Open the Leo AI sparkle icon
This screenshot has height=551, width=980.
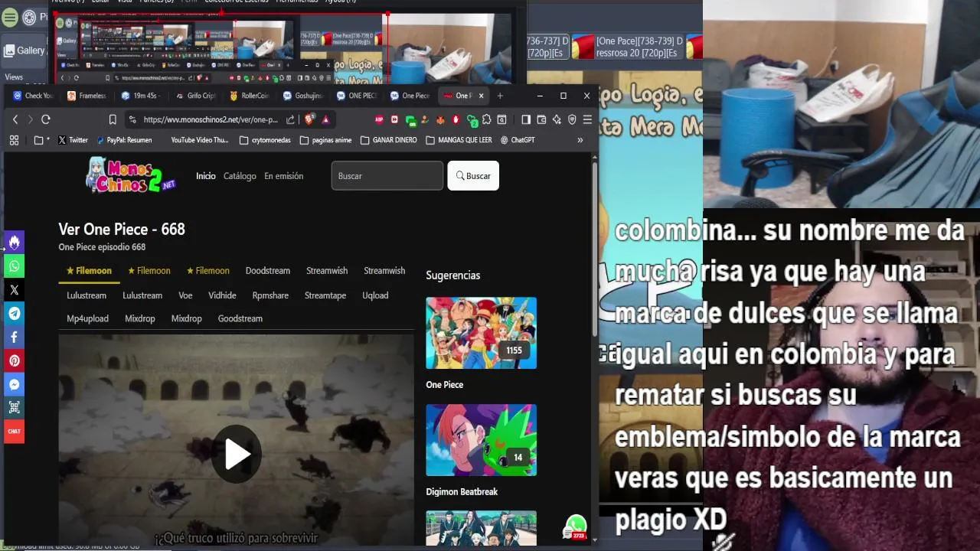(x=557, y=119)
